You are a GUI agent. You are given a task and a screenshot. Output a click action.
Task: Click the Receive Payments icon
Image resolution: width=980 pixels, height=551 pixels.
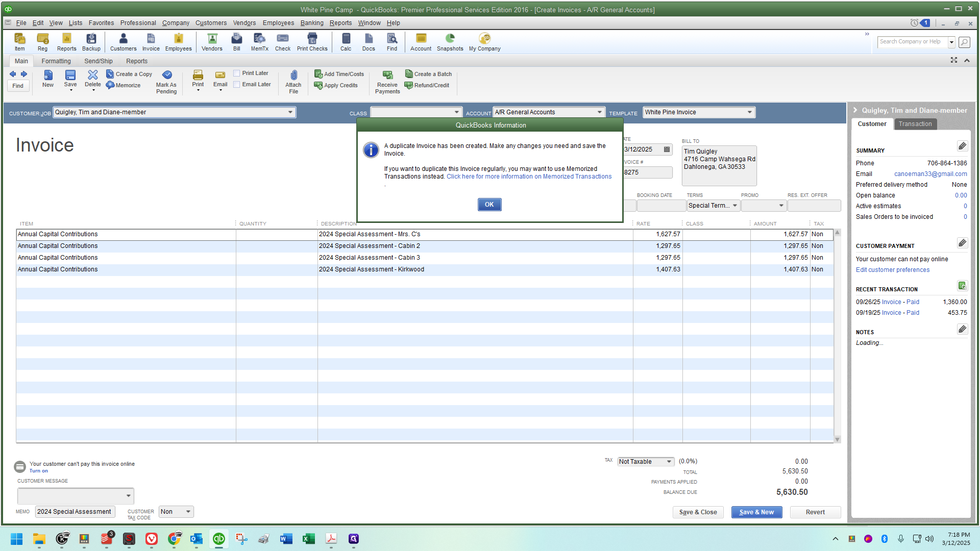pyautogui.click(x=387, y=82)
